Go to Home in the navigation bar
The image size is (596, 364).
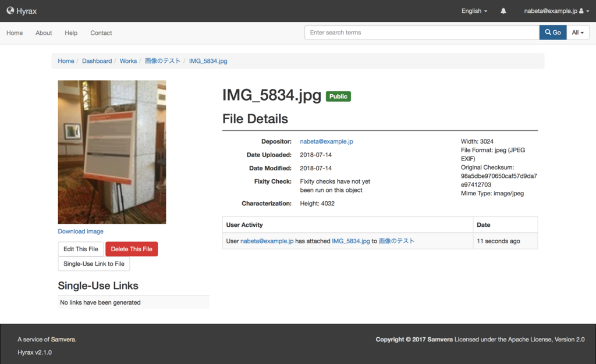pos(15,33)
